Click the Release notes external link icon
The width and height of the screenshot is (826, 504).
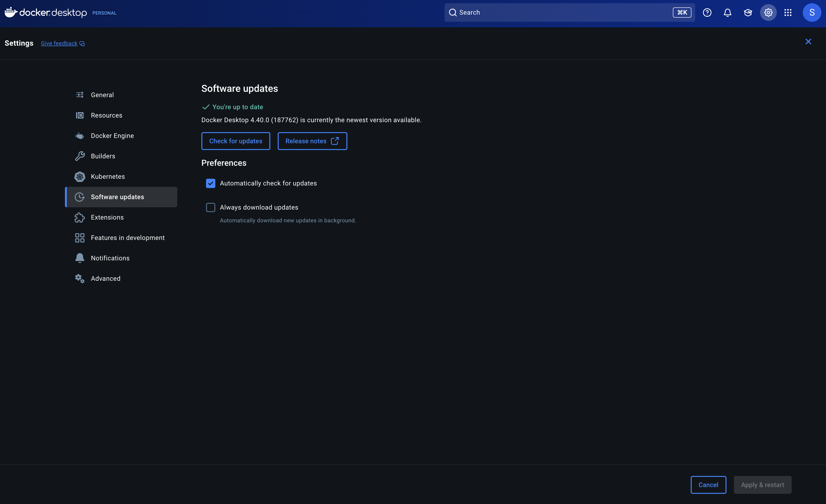coord(335,141)
